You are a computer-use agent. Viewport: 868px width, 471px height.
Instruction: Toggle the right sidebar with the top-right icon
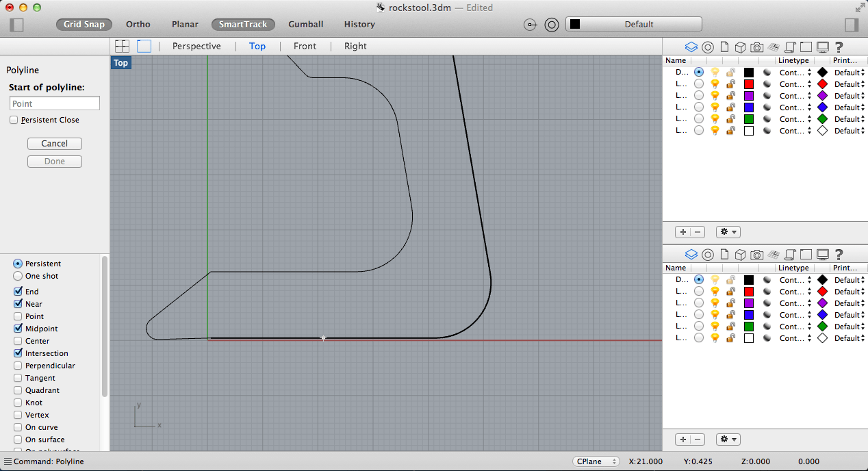tap(852, 25)
